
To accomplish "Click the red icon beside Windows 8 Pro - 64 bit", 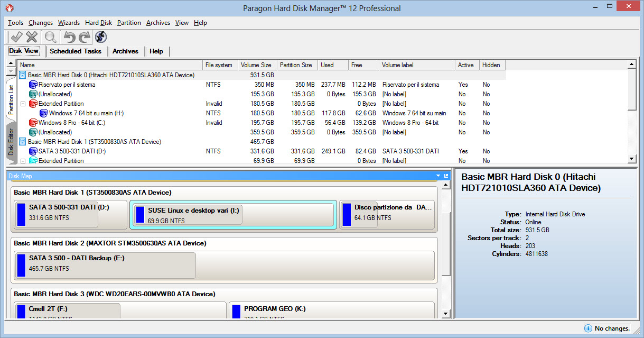I will tap(33, 123).
